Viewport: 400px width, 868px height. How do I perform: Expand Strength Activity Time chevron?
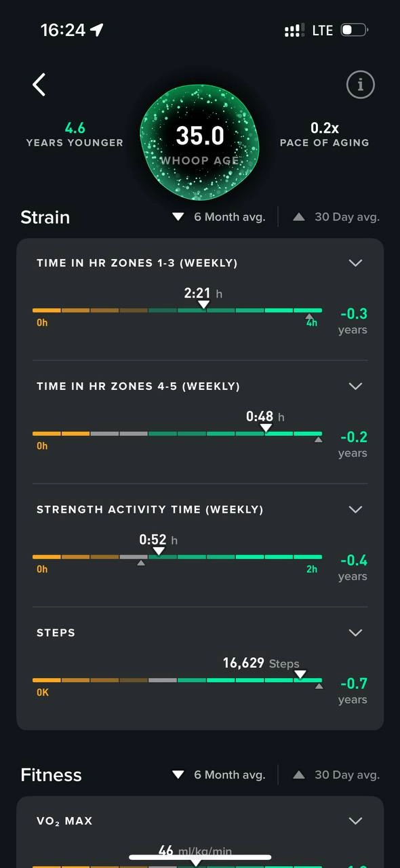(x=355, y=509)
